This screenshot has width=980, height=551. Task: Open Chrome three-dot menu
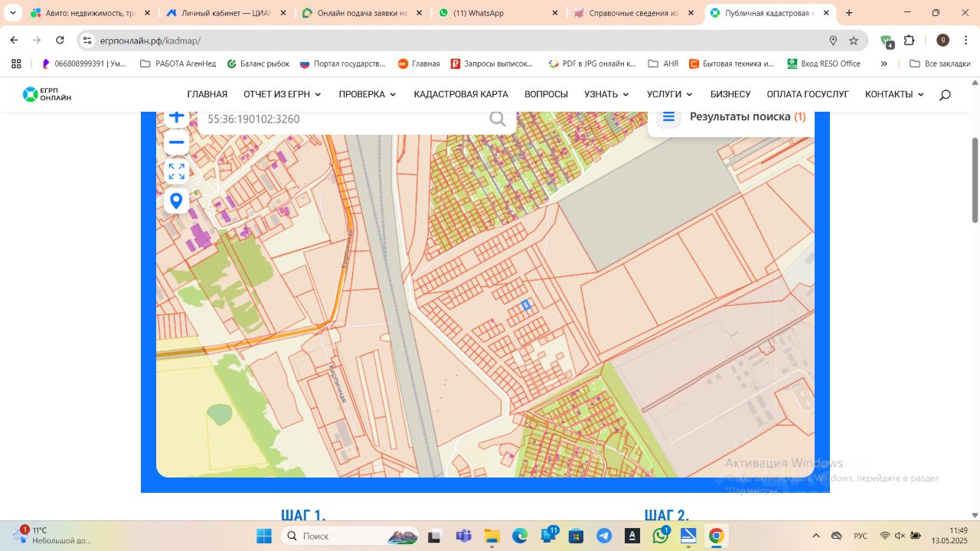965,41
